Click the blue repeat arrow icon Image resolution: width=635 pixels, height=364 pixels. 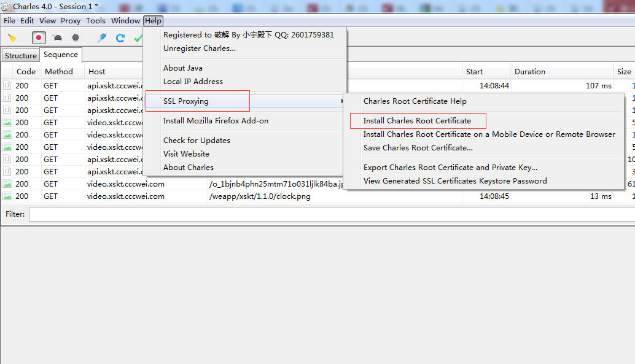click(120, 37)
